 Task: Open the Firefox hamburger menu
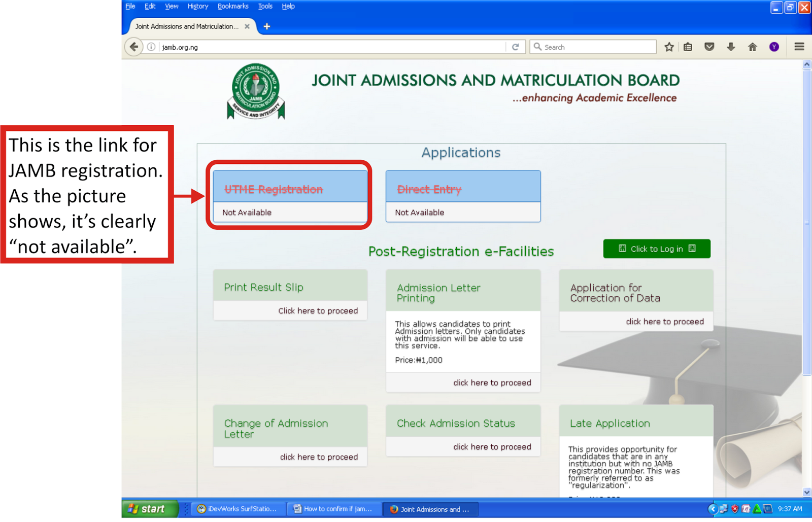click(799, 47)
